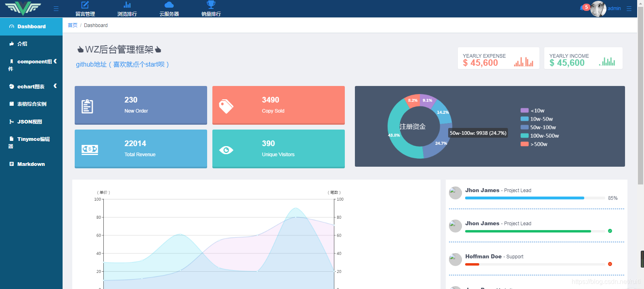Open Tinymce编辑器 sidebar item
The height and width of the screenshot is (289, 644).
coord(31,142)
